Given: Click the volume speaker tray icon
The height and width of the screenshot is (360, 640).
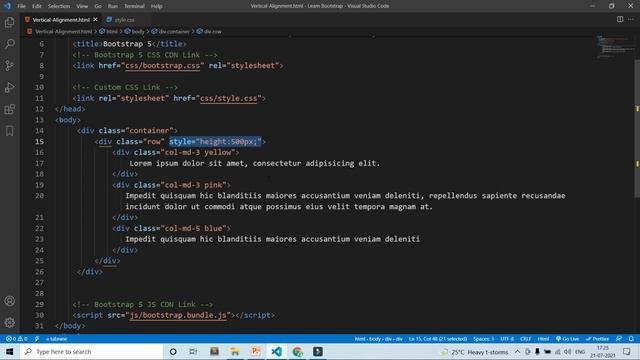Looking at the screenshot, I should point(567,352).
